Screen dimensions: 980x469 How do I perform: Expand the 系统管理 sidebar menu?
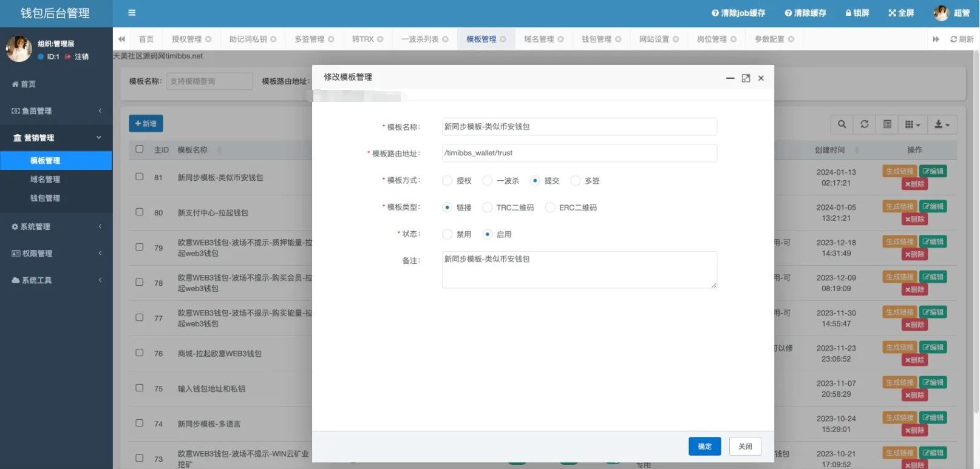pyautogui.click(x=56, y=227)
